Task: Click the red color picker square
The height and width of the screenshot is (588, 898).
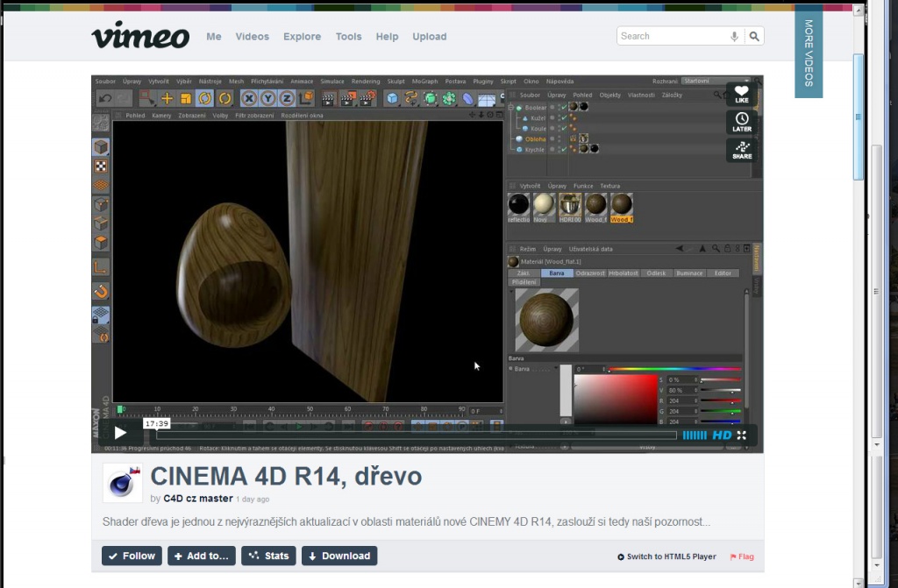Action: 616,399
